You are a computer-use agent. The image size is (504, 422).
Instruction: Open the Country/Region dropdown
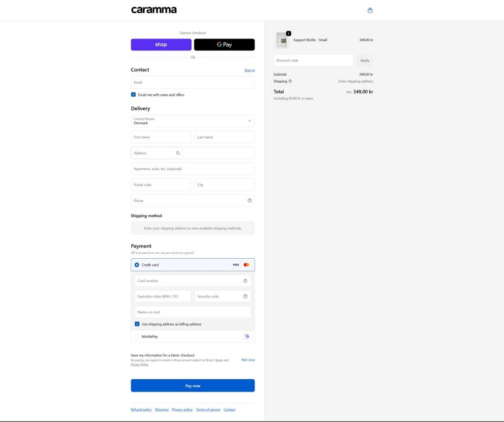(x=192, y=121)
